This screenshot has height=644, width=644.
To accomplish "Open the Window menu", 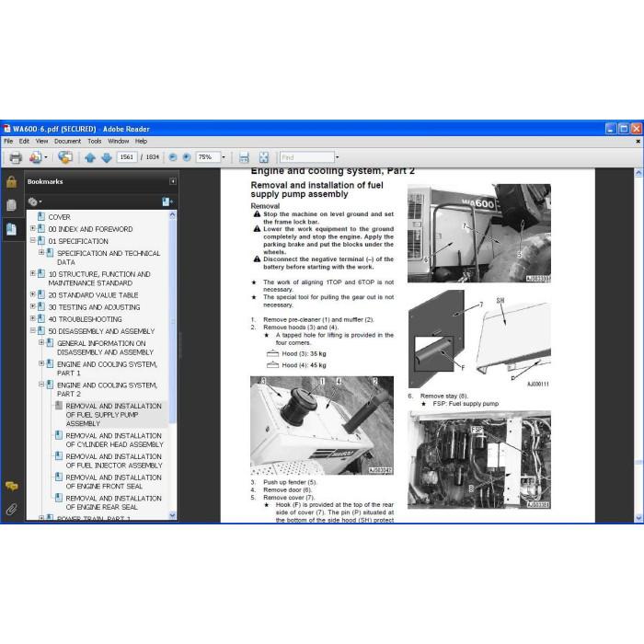I will [119, 141].
